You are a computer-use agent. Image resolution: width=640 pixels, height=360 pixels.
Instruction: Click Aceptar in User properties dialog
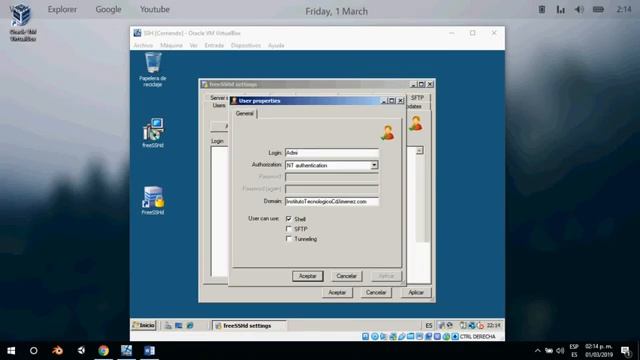[308, 276]
